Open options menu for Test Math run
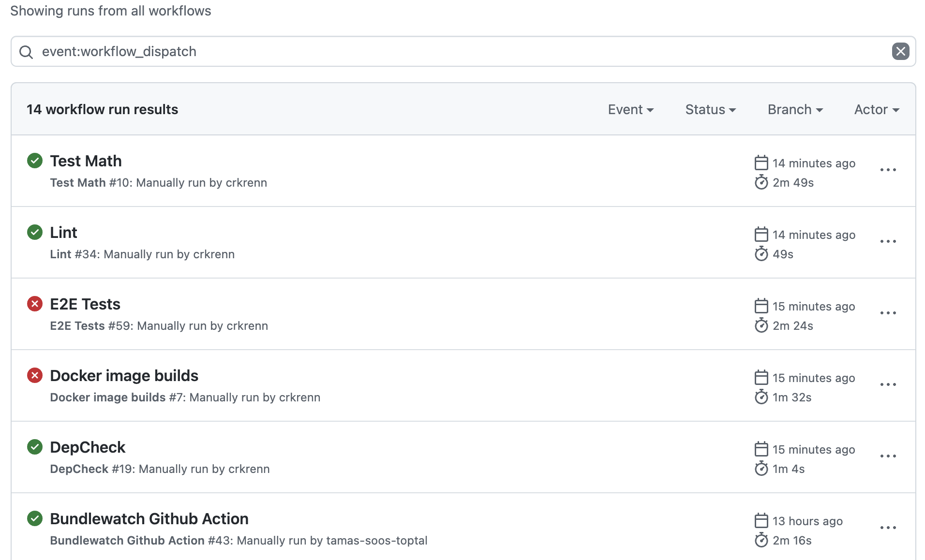 tap(888, 170)
